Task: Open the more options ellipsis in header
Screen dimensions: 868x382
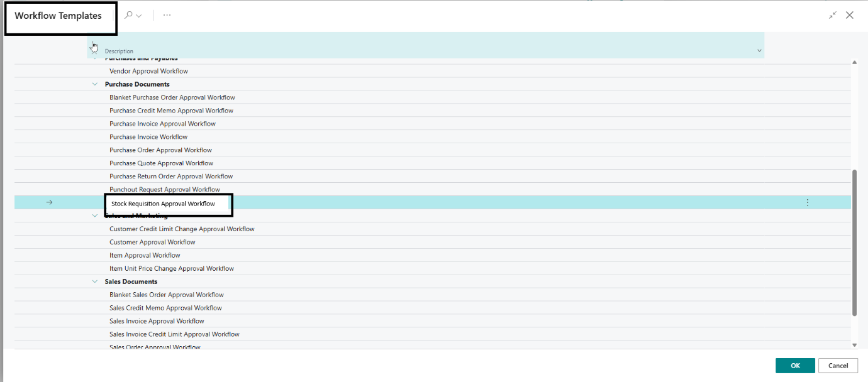Action: coord(167,15)
